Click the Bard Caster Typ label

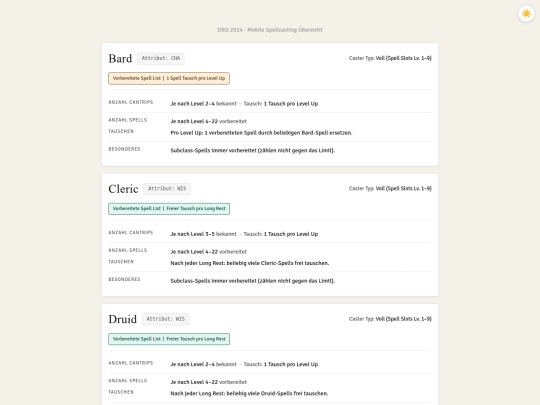(x=390, y=58)
